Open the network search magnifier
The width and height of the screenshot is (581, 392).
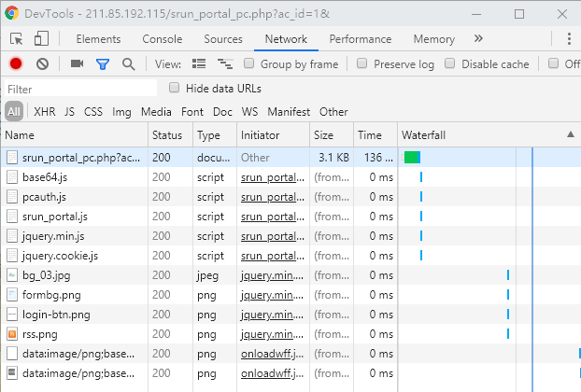(128, 63)
